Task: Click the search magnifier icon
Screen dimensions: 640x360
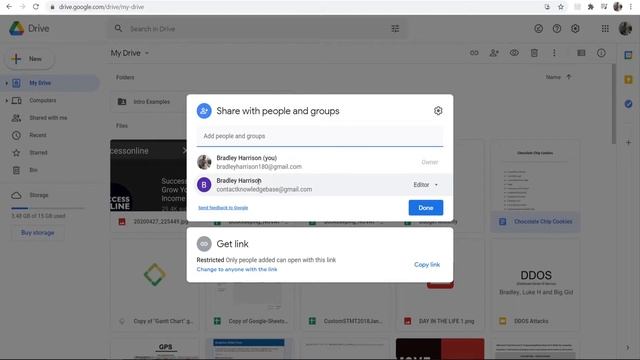Action: (118, 29)
